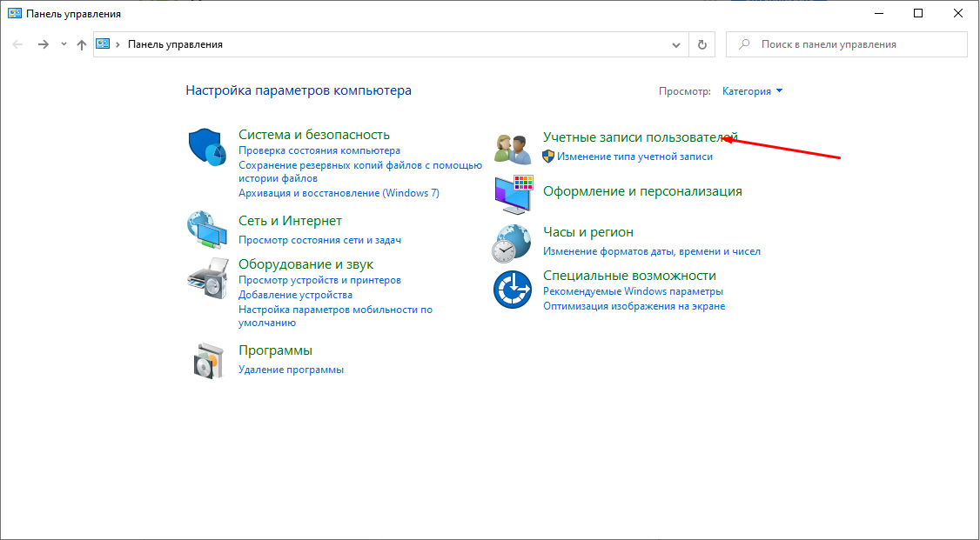
Task: Expand the chevron before Панель управления breadcrumb
Action: (x=117, y=44)
